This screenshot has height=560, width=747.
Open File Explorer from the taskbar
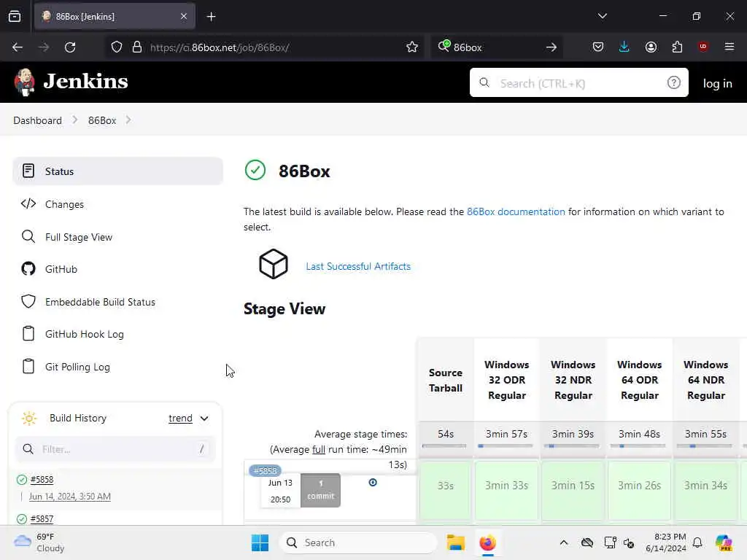[x=455, y=542]
